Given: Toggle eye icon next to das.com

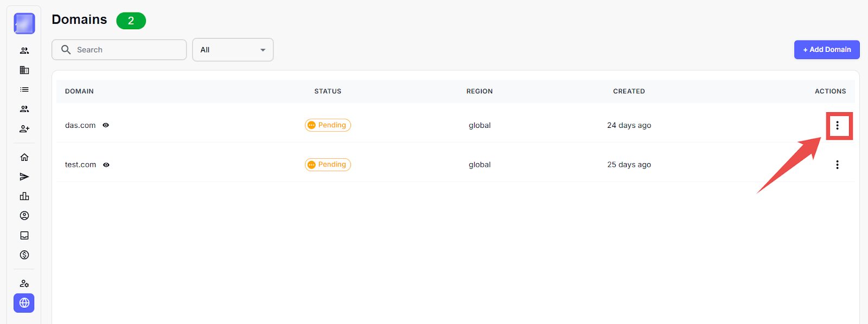Looking at the screenshot, I should 106,125.
